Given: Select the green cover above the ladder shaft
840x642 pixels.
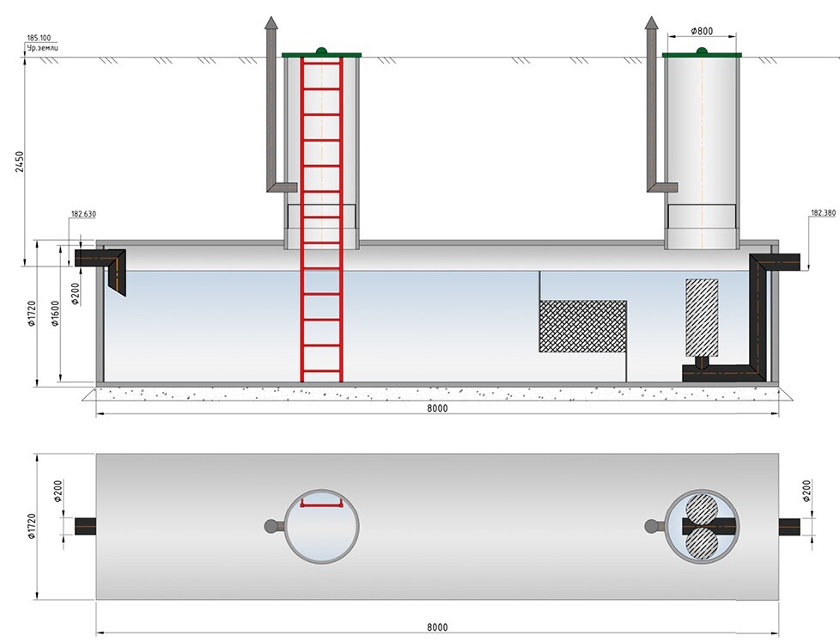Looking at the screenshot, I should coord(321,55).
